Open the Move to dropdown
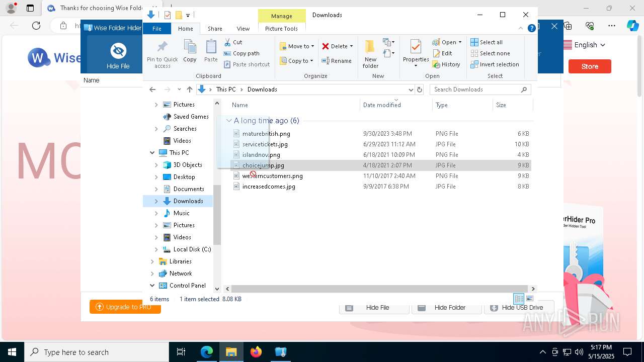This screenshot has height=362, width=644. point(297,46)
